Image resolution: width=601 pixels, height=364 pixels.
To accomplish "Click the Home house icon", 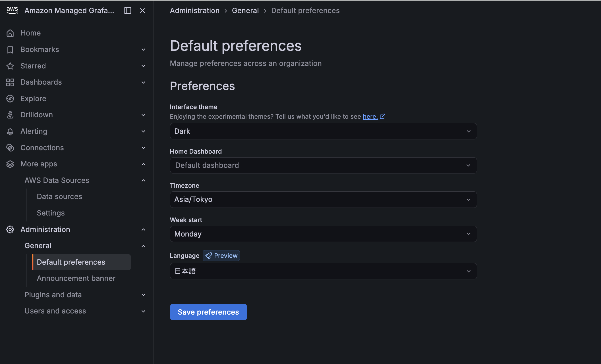I will click(10, 33).
